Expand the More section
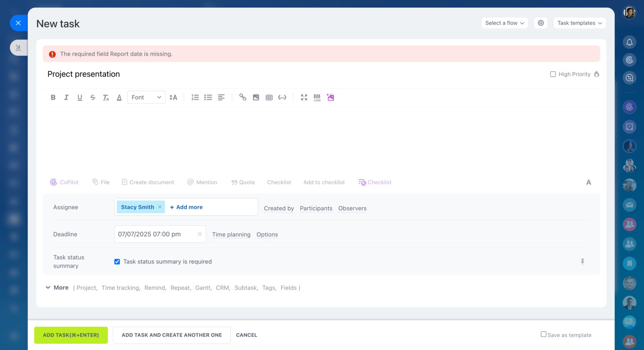The height and width of the screenshot is (350, 644). [57, 288]
